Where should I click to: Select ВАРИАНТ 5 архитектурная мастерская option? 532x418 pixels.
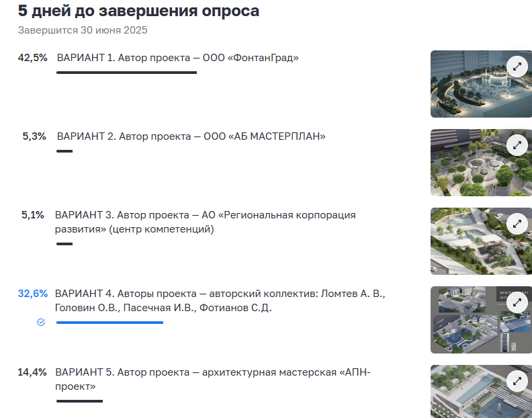click(x=213, y=379)
